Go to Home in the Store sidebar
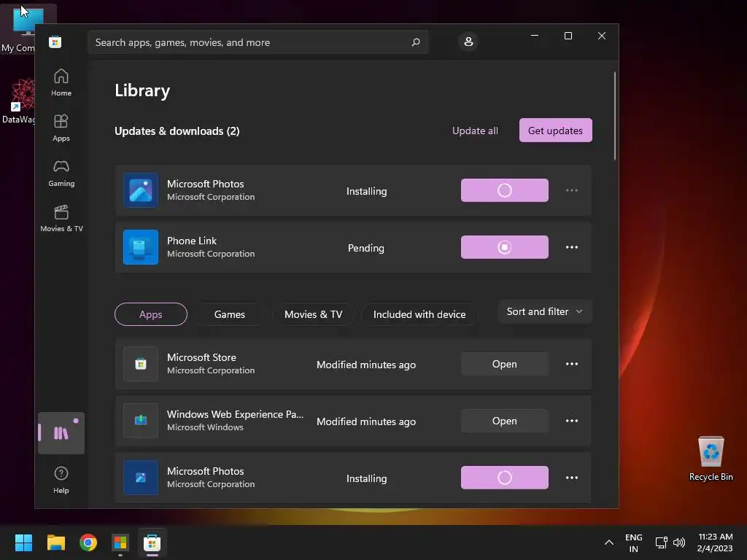This screenshot has height=560, width=747. click(x=61, y=83)
